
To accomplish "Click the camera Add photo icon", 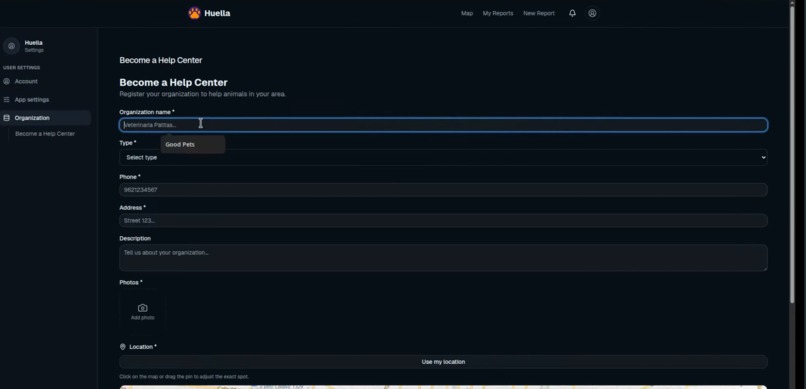I will [142, 308].
